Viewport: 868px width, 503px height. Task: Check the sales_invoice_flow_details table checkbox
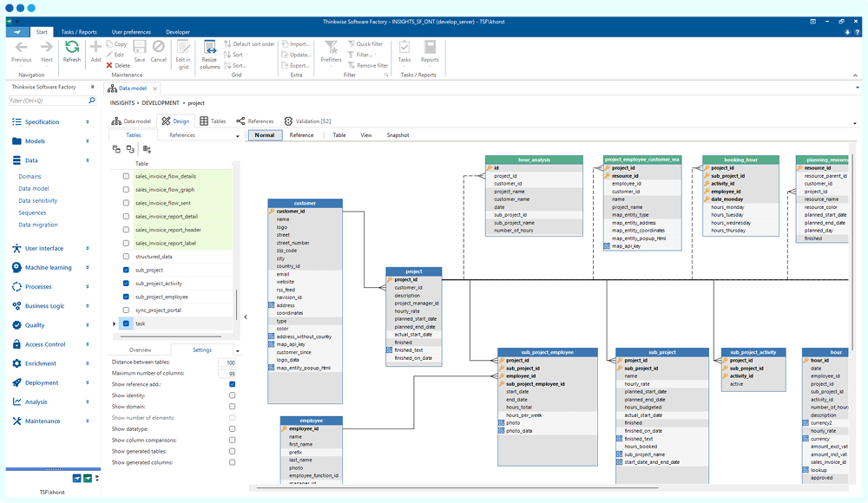(x=126, y=176)
